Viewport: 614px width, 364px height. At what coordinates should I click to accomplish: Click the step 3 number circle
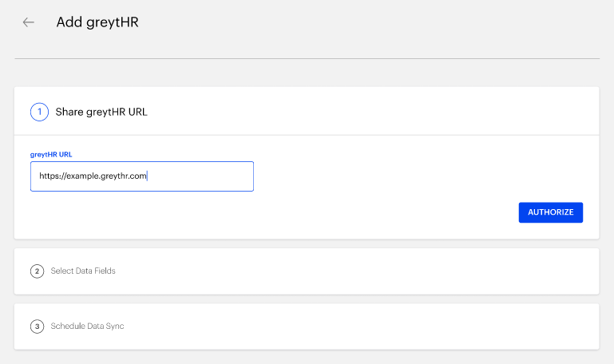[38, 326]
